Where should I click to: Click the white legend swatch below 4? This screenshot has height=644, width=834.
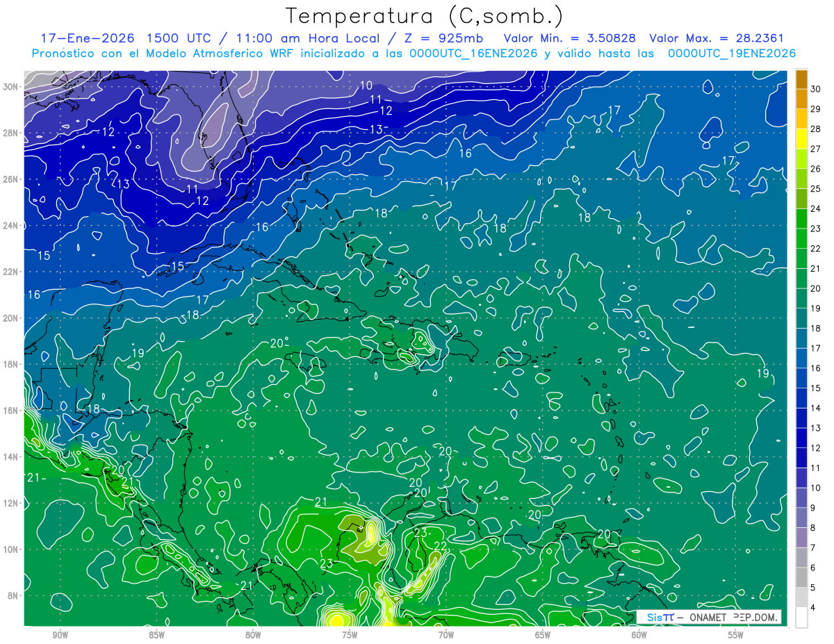click(802, 618)
